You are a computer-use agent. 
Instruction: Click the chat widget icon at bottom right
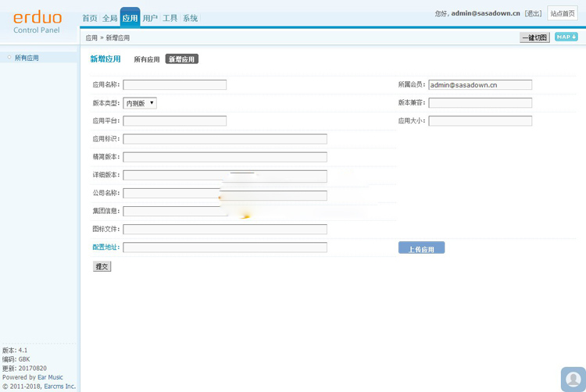point(573,379)
